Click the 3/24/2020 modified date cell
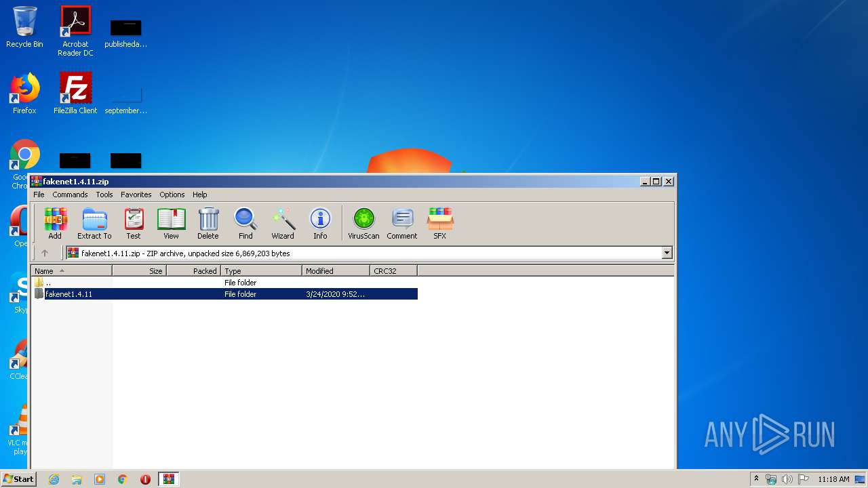 tap(335, 294)
